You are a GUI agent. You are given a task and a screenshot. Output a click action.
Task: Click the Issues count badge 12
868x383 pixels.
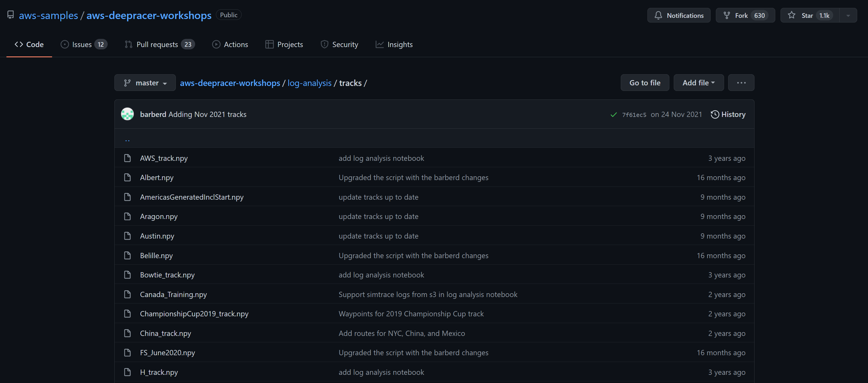coord(101,44)
